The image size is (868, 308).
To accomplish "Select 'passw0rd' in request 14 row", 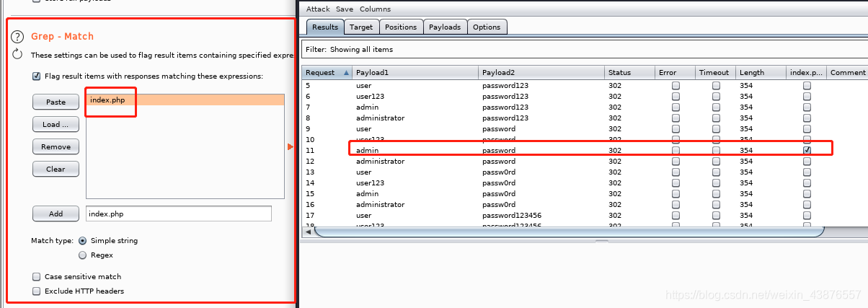I will tap(499, 182).
